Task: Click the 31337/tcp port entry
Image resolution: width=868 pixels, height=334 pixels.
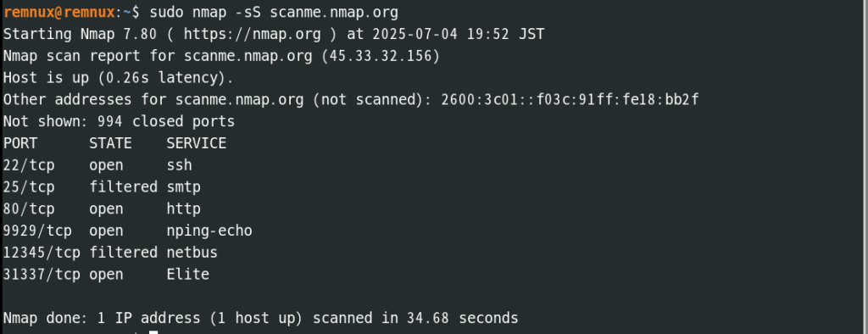Action: (x=42, y=275)
